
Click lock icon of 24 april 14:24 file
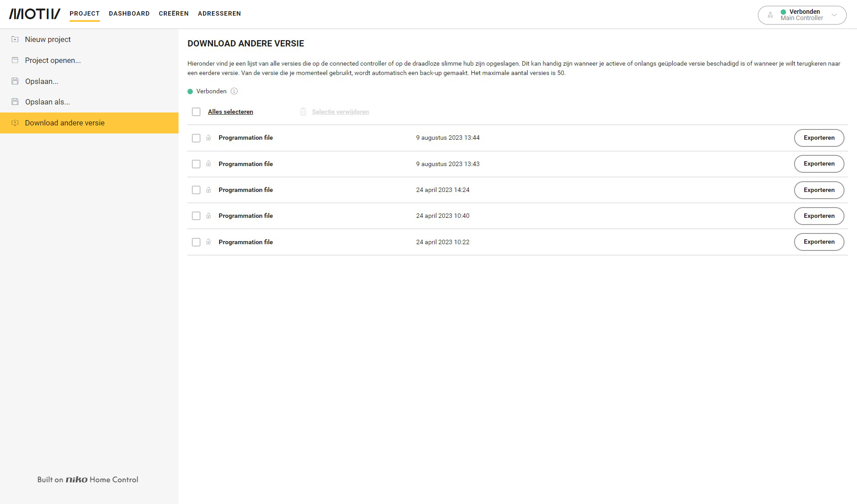click(x=208, y=190)
